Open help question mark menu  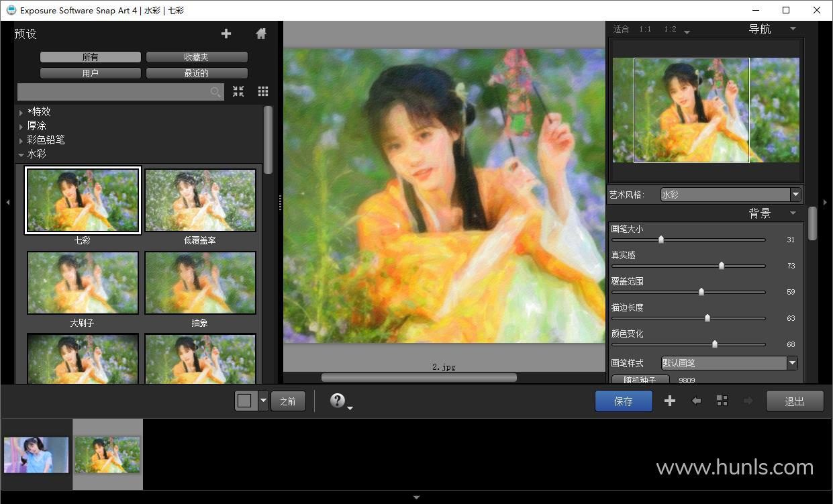(x=340, y=401)
